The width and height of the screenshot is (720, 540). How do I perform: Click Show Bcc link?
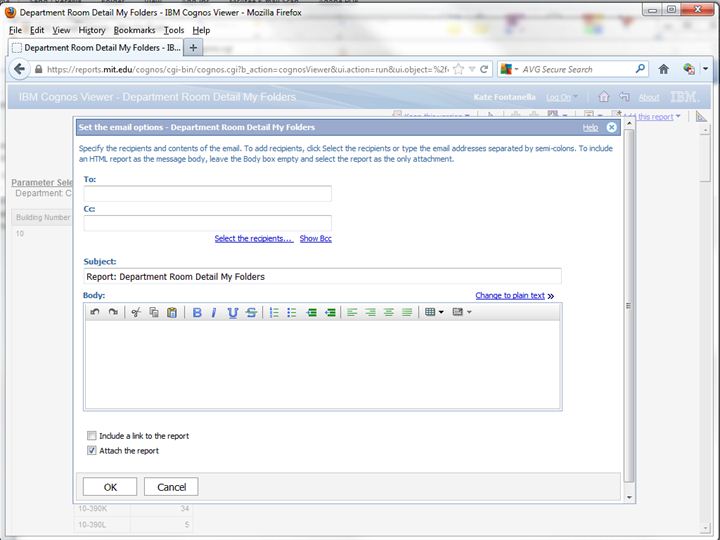[x=315, y=238]
